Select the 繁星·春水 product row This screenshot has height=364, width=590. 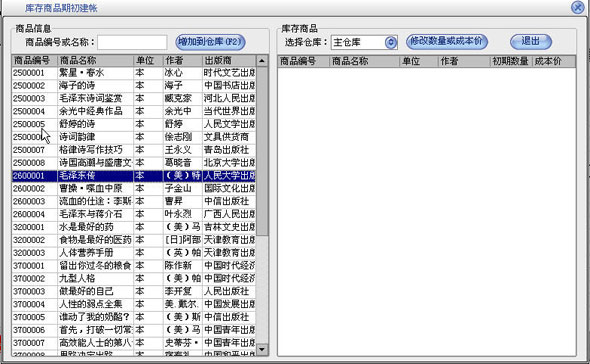point(134,73)
